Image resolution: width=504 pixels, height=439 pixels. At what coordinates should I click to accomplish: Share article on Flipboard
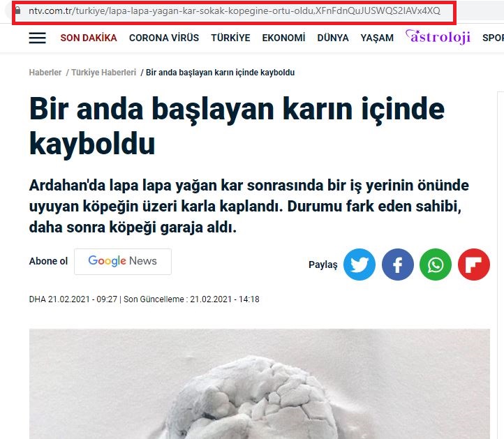pyautogui.click(x=474, y=265)
